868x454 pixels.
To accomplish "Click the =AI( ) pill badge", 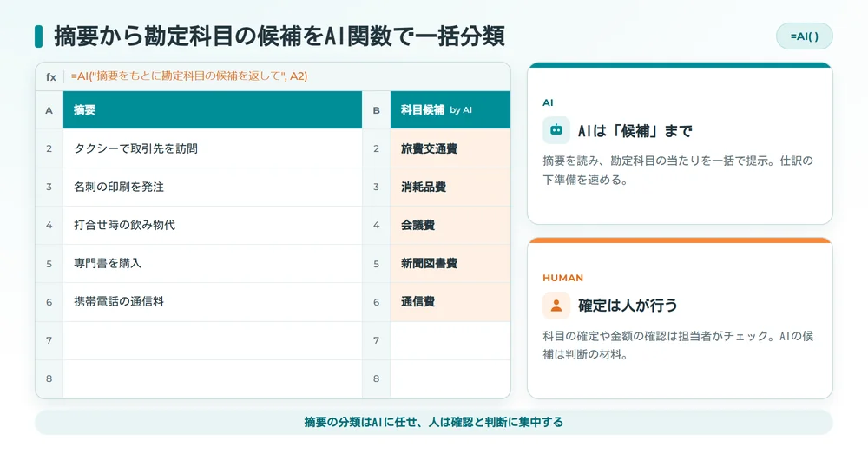I will click(804, 36).
